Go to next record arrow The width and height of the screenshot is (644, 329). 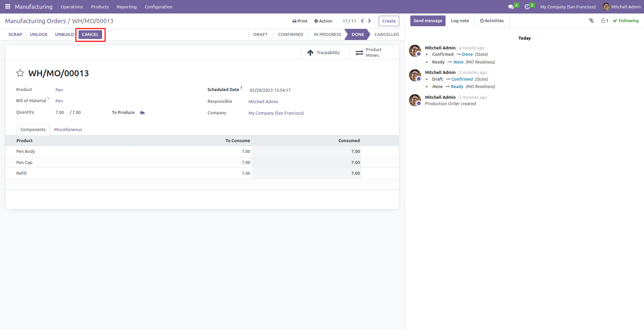370,21
